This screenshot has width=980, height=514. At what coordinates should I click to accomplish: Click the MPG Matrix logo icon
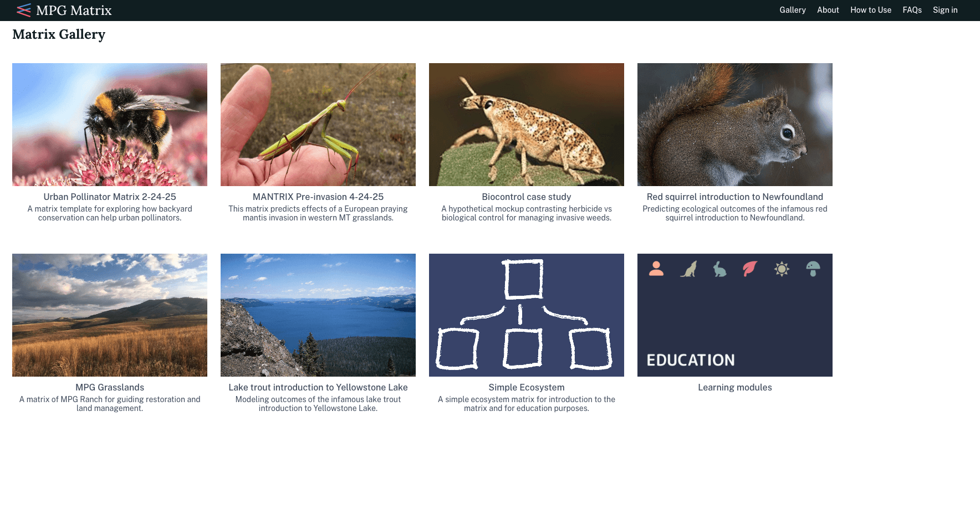click(x=24, y=10)
